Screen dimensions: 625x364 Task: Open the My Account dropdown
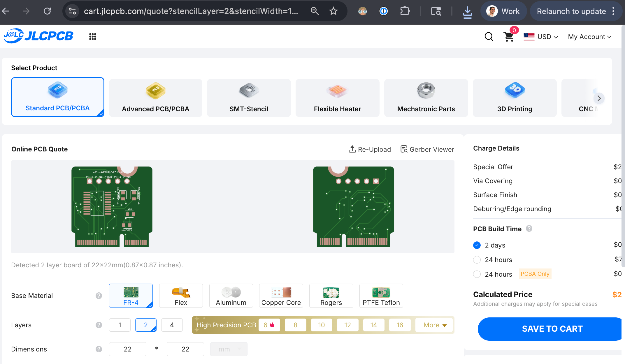pyautogui.click(x=589, y=37)
